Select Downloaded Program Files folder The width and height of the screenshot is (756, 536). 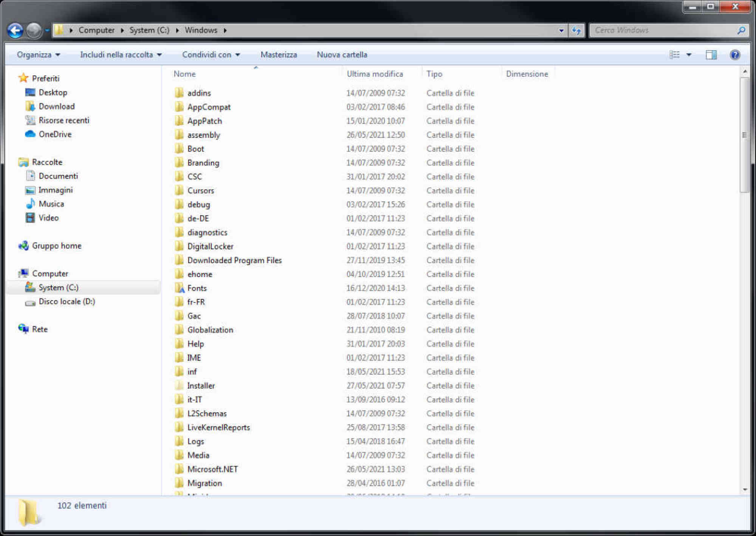[234, 260]
